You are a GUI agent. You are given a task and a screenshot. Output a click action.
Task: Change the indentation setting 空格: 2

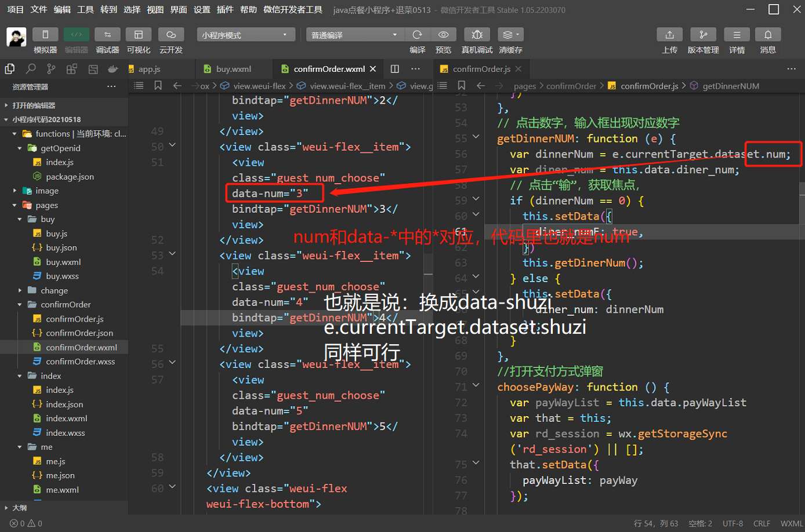[x=700, y=523]
